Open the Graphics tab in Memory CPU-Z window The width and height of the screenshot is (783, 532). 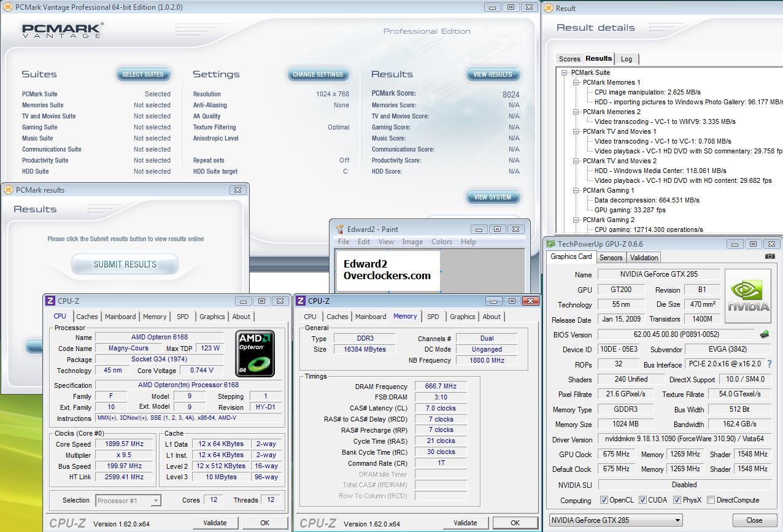462,317
